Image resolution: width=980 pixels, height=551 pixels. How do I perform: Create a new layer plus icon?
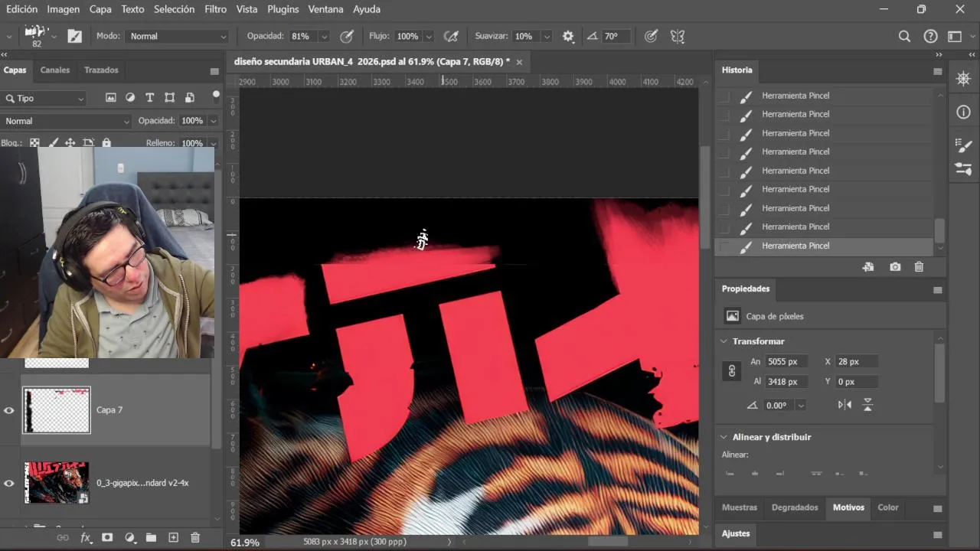173,538
